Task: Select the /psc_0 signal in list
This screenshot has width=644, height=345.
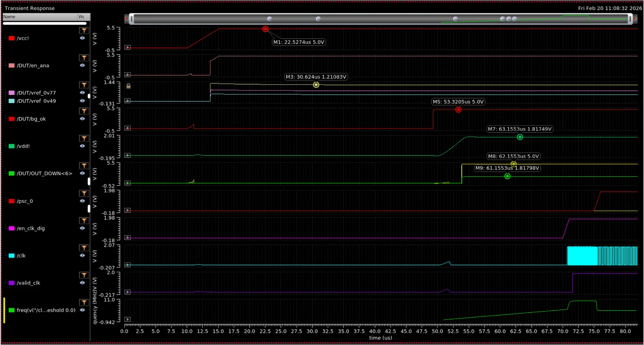Action: click(x=25, y=201)
